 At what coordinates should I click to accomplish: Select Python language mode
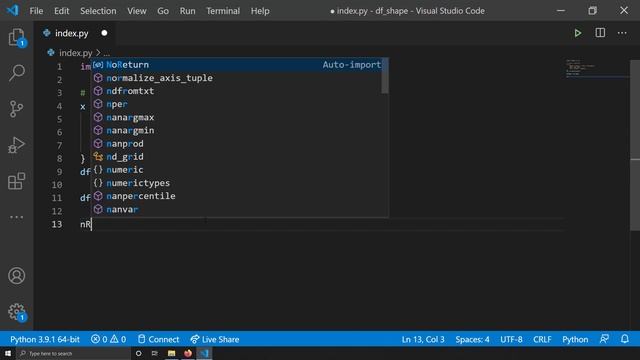pyautogui.click(x=575, y=339)
